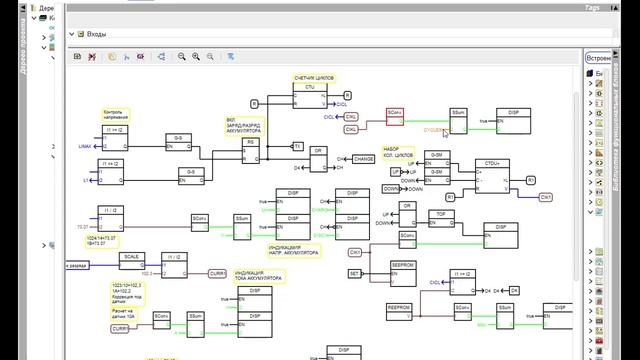Collapse the Входы section chevron
Image resolution: width=640 pixels, height=360 pixels.
(x=71, y=34)
